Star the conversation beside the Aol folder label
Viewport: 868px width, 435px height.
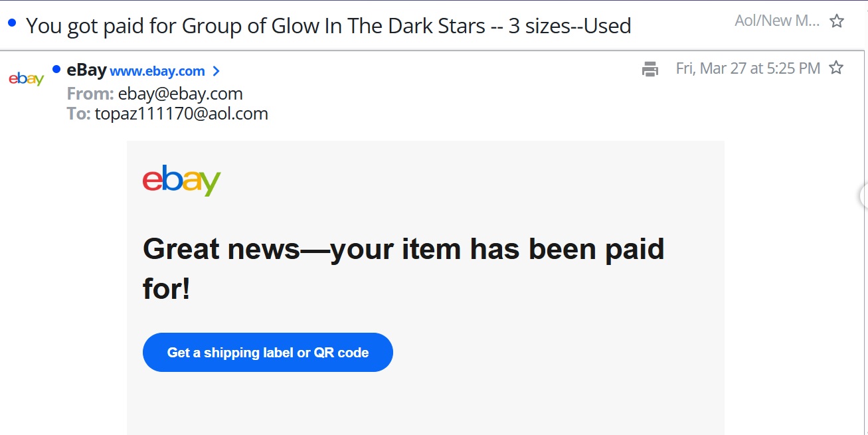(x=837, y=21)
